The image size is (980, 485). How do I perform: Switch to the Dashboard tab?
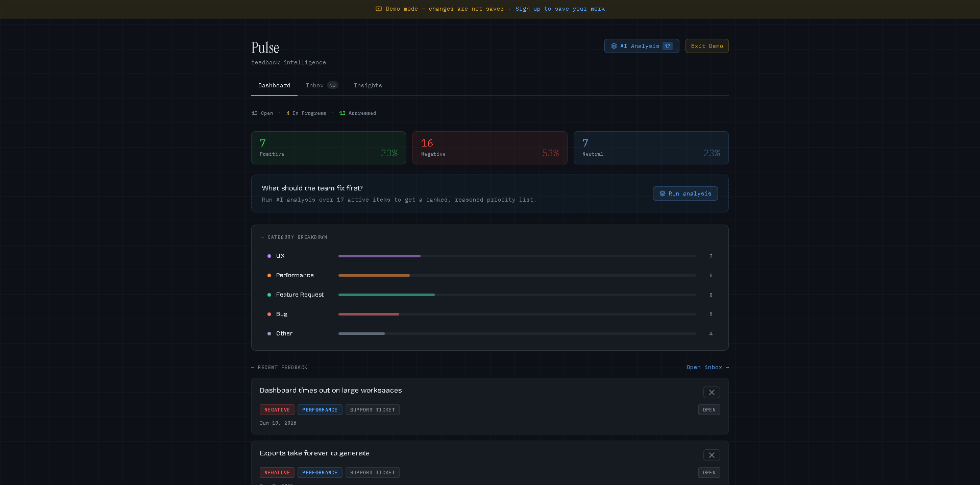pyautogui.click(x=274, y=85)
